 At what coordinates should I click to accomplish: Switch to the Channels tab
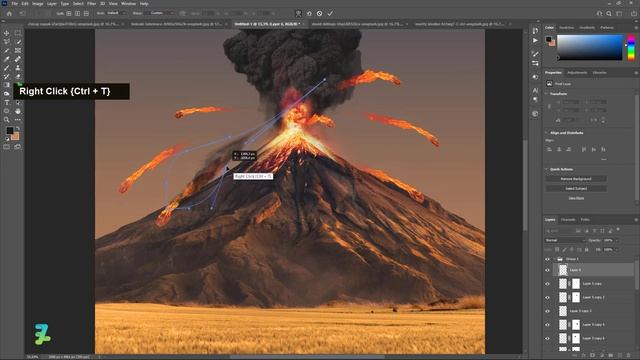[x=568, y=220]
